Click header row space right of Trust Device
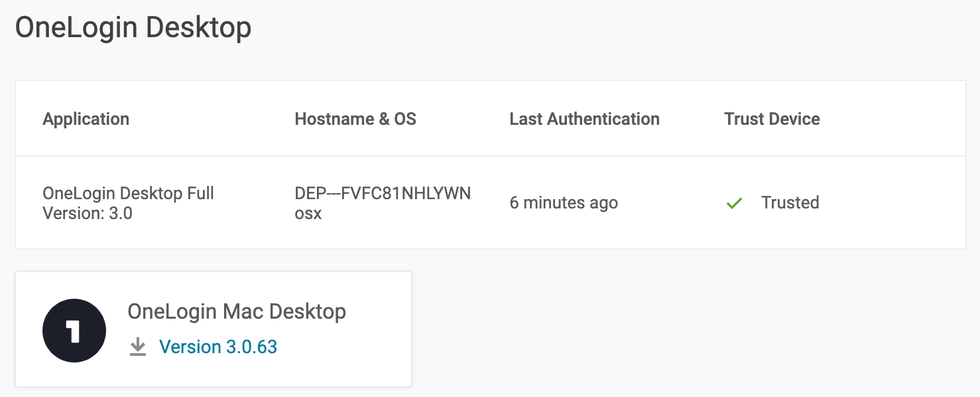This screenshot has height=397, width=980. (895, 119)
